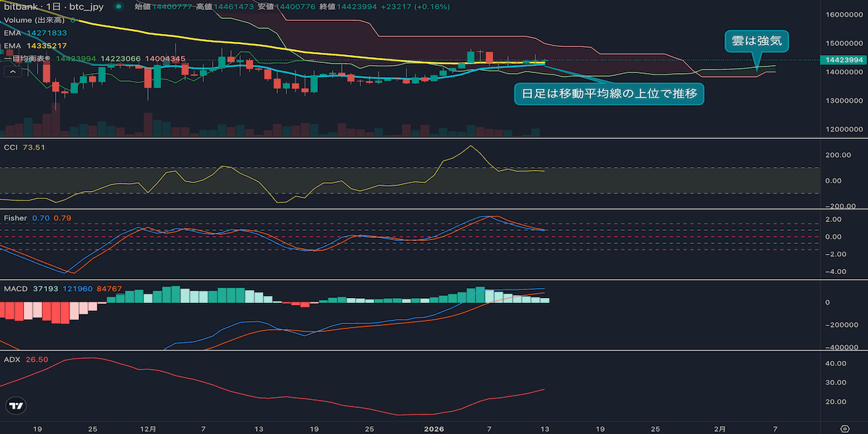Collapse the indicator legend with chevron button
The width and height of the screenshot is (868, 434).
pos(12,72)
